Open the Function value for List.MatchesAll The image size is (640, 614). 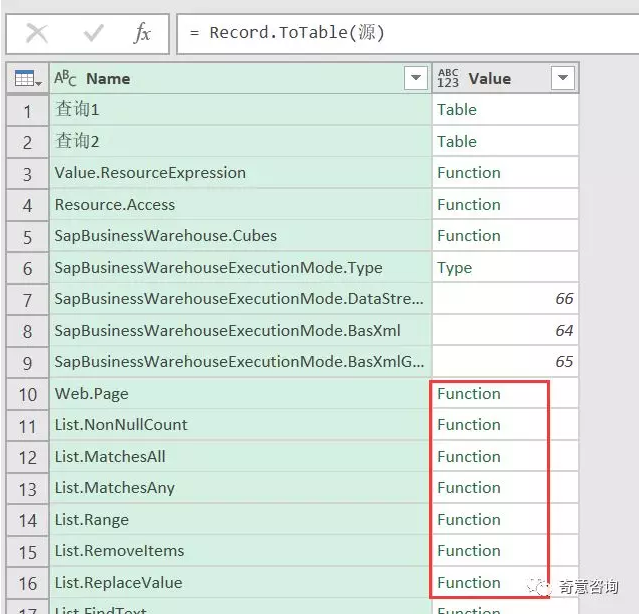point(469,456)
